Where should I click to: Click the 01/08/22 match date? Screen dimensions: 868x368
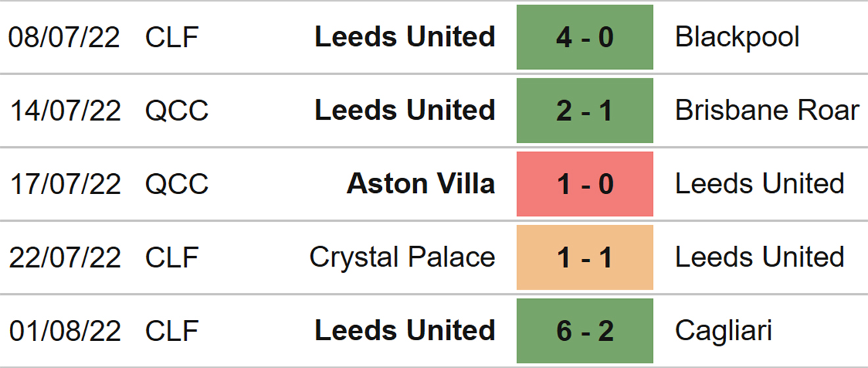click(64, 330)
